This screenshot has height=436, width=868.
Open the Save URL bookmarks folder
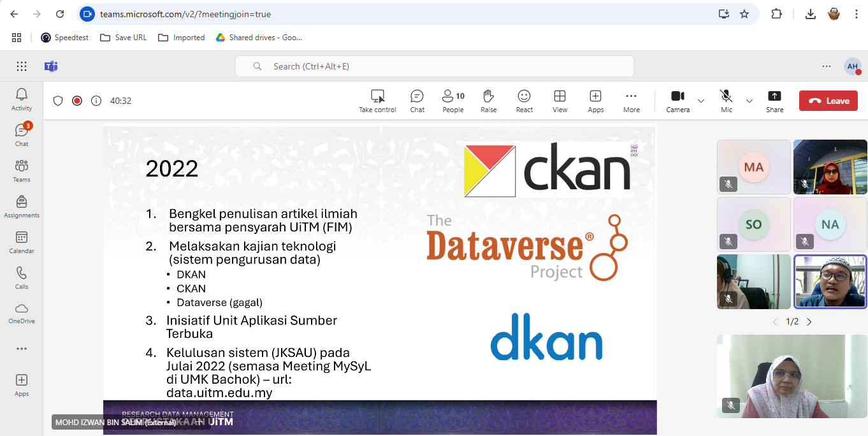point(124,38)
